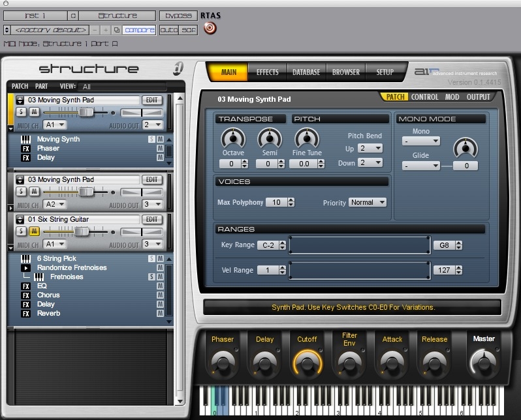The image size is (521, 420).
Task: Open Pitch Bend Up dropdown
Action: tap(370, 148)
